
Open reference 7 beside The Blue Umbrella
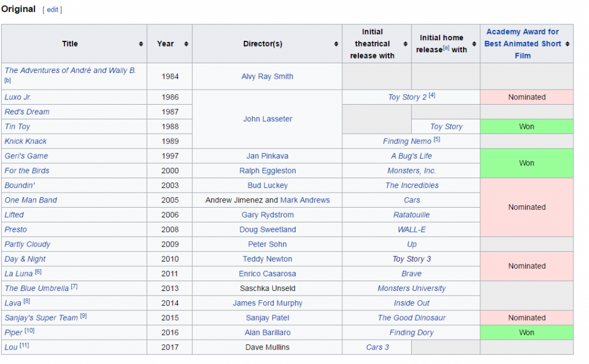click(74, 287)
